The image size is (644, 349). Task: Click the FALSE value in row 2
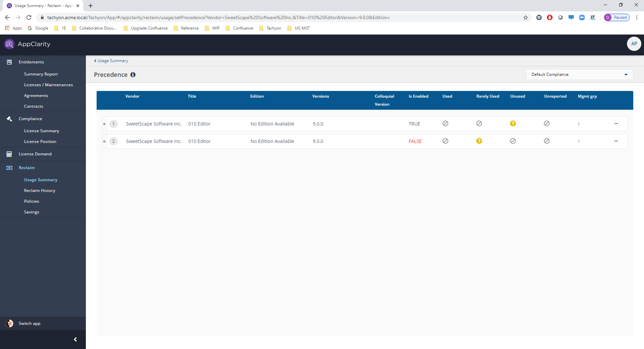pos(415,141)
